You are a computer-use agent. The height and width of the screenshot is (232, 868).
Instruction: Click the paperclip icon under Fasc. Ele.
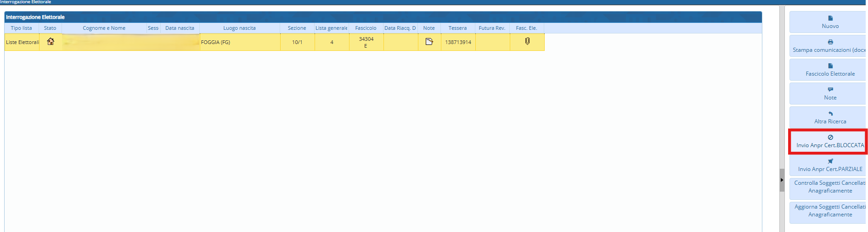[527, 41]
